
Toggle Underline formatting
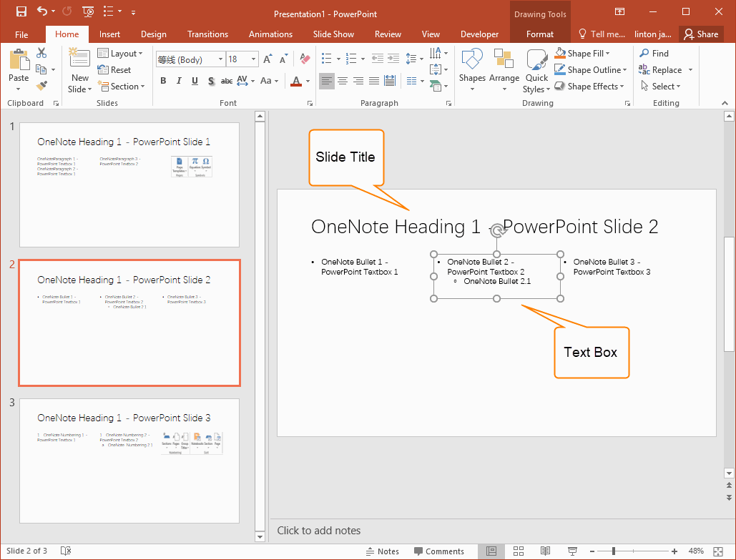[x=195, y=81]
